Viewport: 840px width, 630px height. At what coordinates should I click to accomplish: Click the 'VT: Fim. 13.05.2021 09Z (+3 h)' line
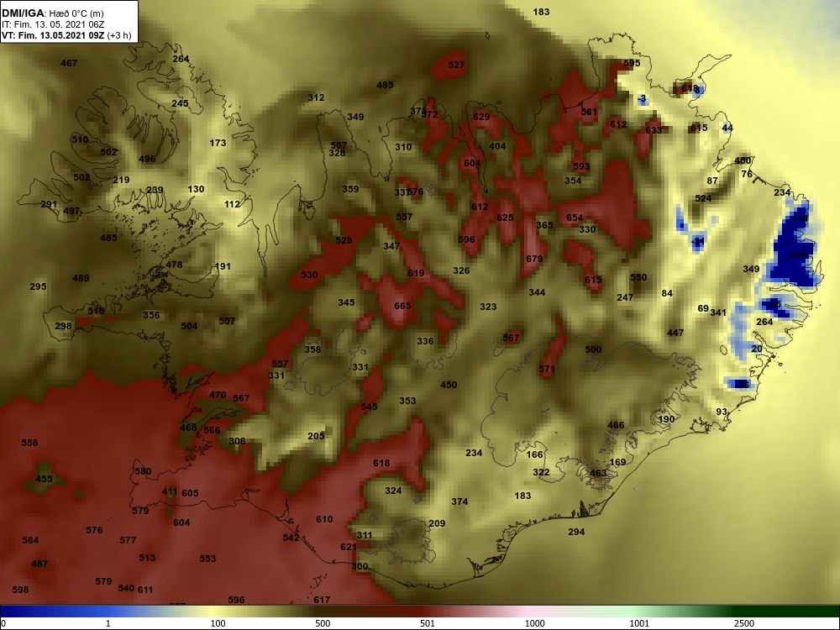click(66, 35)
